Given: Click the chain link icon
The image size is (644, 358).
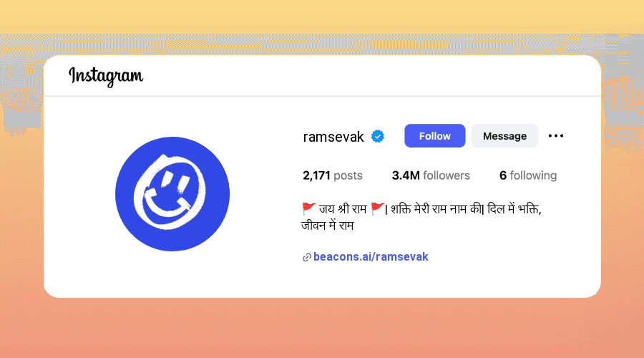Looking at the screenshot, I should [x=307, y=258].
